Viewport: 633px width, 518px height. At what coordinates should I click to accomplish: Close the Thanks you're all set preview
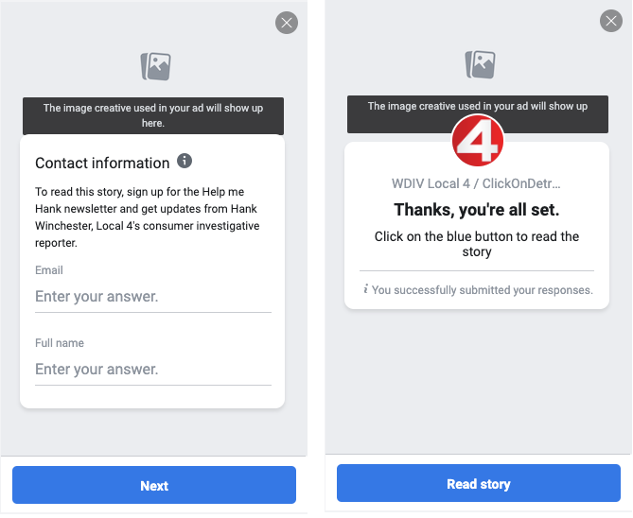pos(611,21)
